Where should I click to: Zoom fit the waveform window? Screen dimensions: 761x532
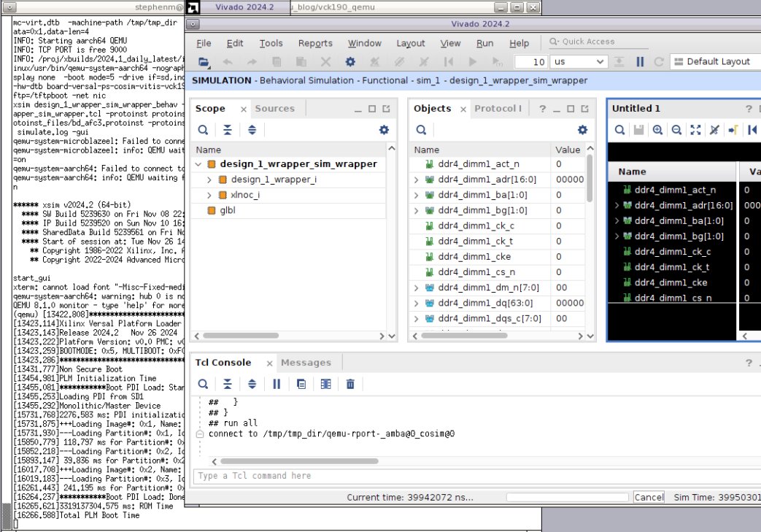pos(695,130)
